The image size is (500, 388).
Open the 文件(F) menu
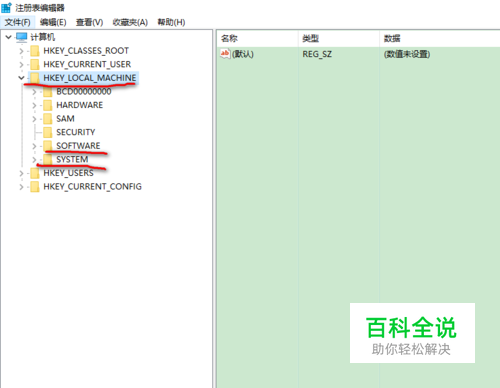tap(18, 22)
